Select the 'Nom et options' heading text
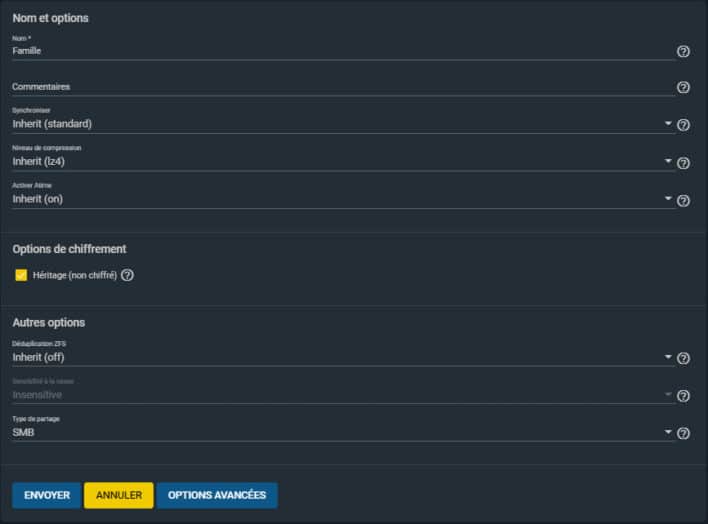The height and width of the screenshot is (524, 708). point(51,18)
